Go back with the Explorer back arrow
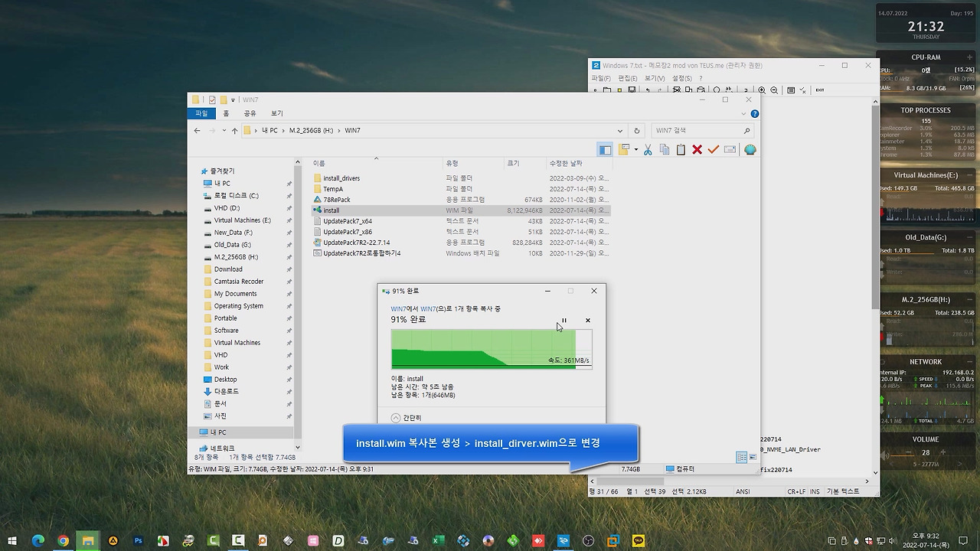Viewport: 980px width, 551px height. point(197,131)
